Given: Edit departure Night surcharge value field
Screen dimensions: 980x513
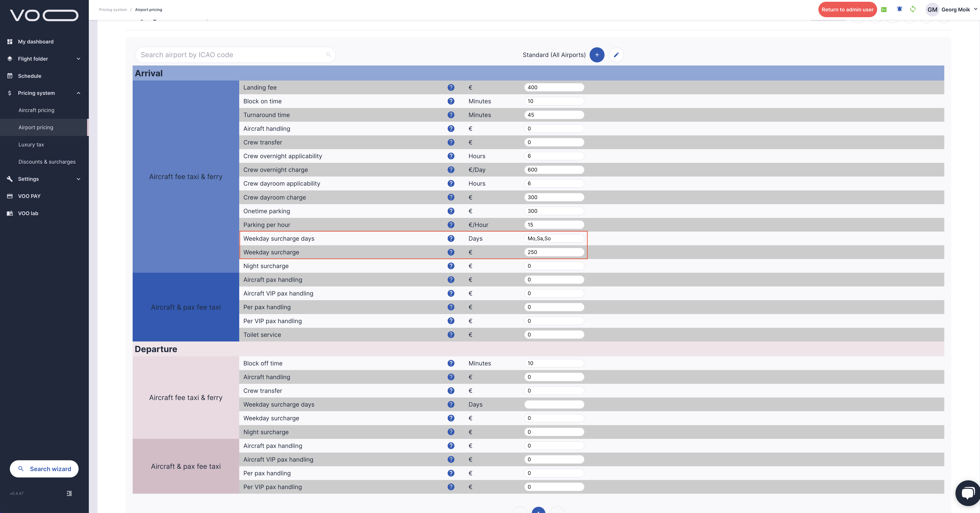Looking at the screenshot, I should pyautogui.click(x=554, y=432).
